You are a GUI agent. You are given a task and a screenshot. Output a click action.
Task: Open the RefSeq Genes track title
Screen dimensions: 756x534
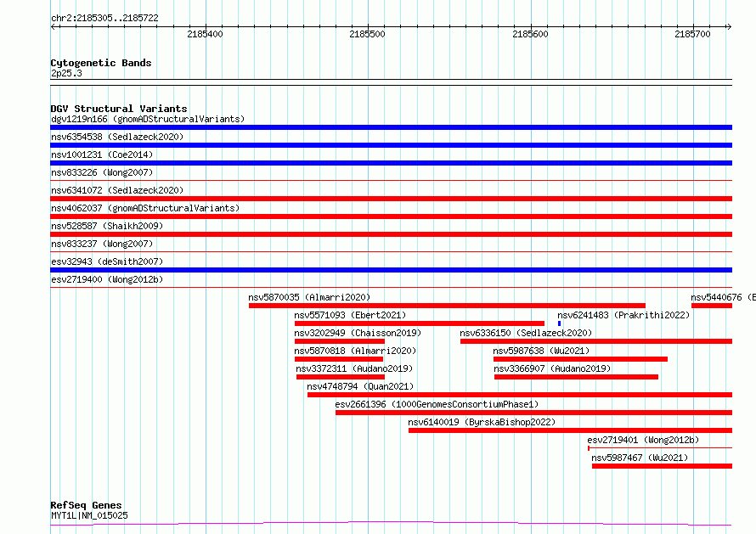click(x=87, y=505)
